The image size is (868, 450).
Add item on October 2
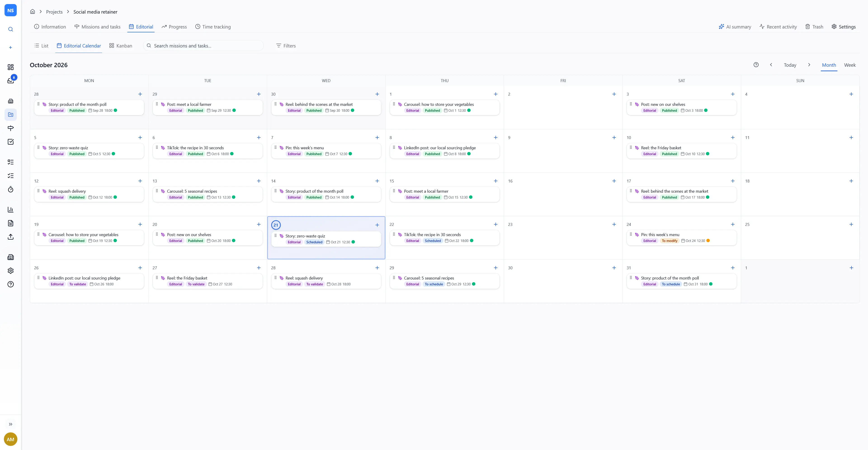(x=614, y=94)
